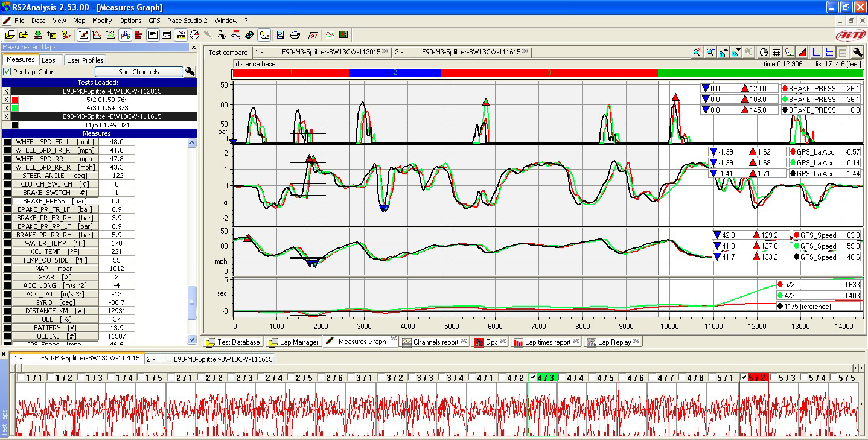Viewport: 868px width, 440px height.
Task: Click the GPS toolbar icon
Action: (x=125, y=34)
